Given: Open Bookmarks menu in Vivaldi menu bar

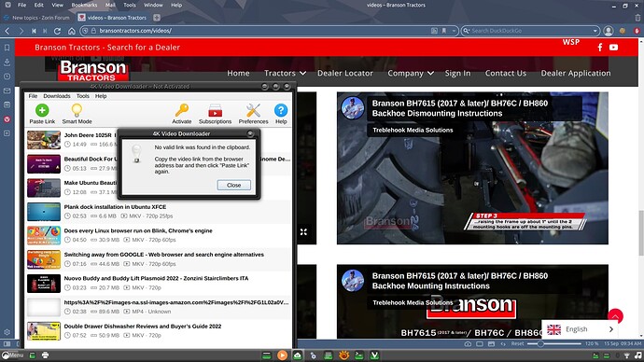Looking at the screenshot, I should tap(84, 5).
